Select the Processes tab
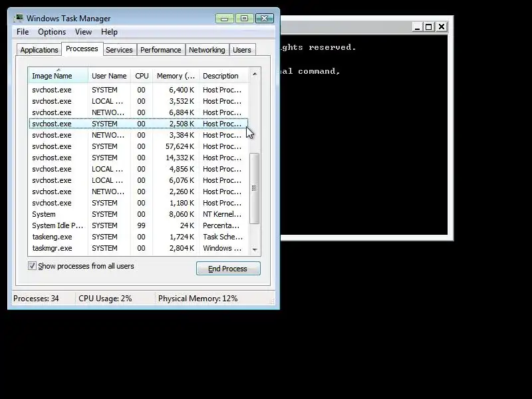Viewport: 532px width, 399px height. pos(82,49)
